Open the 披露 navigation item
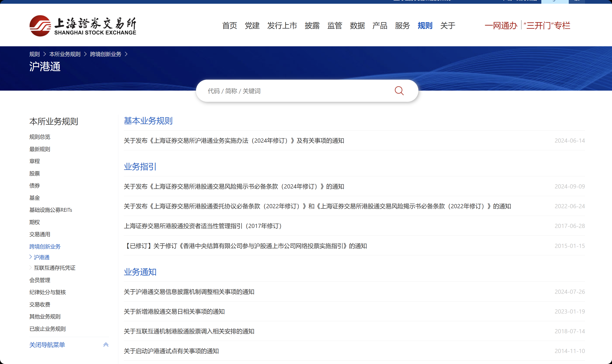The height and width of the screenshot is (364, 612). click(x=312, y=25)
